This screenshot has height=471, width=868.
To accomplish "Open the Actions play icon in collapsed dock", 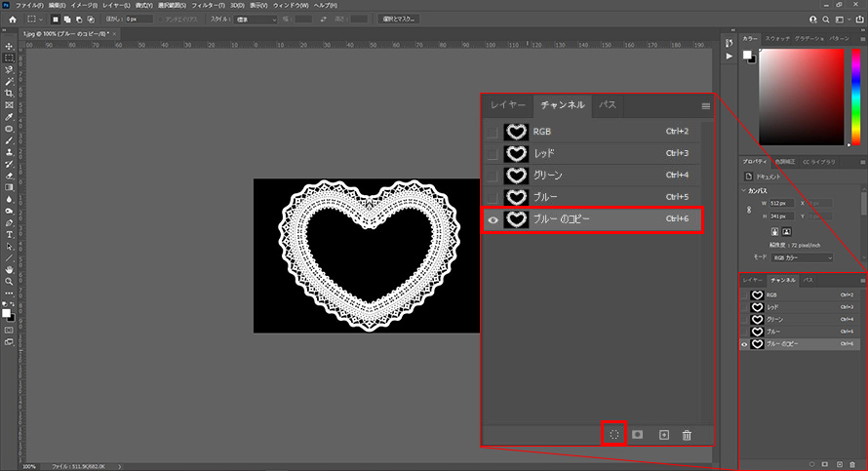I will pos(730,56).
